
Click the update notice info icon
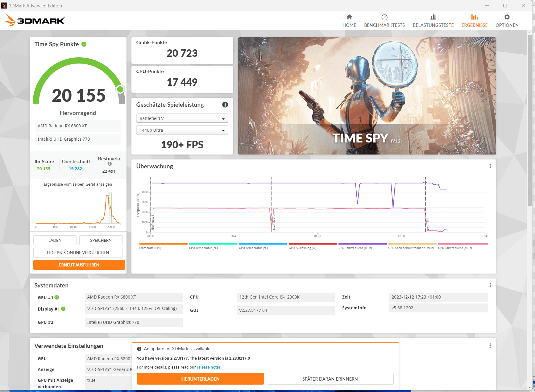[139, 349]
